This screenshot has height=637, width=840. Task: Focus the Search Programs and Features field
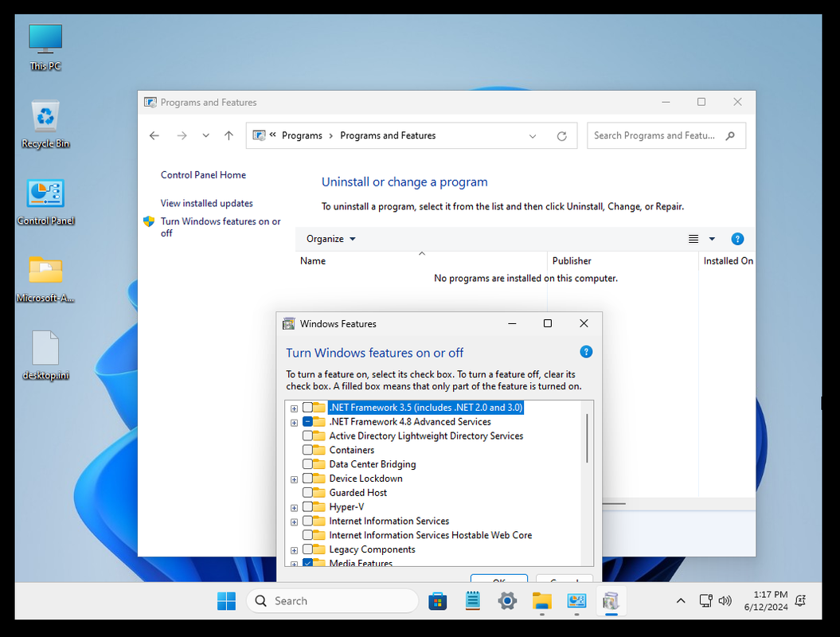click(666, 135)
